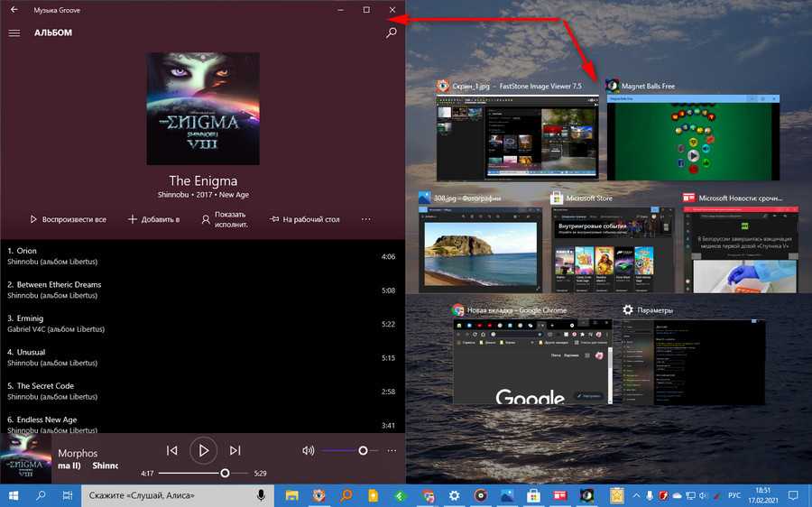Open the "Добавить в" add-to menu
This screenshot has height=507, width=812.
point(153,219)
